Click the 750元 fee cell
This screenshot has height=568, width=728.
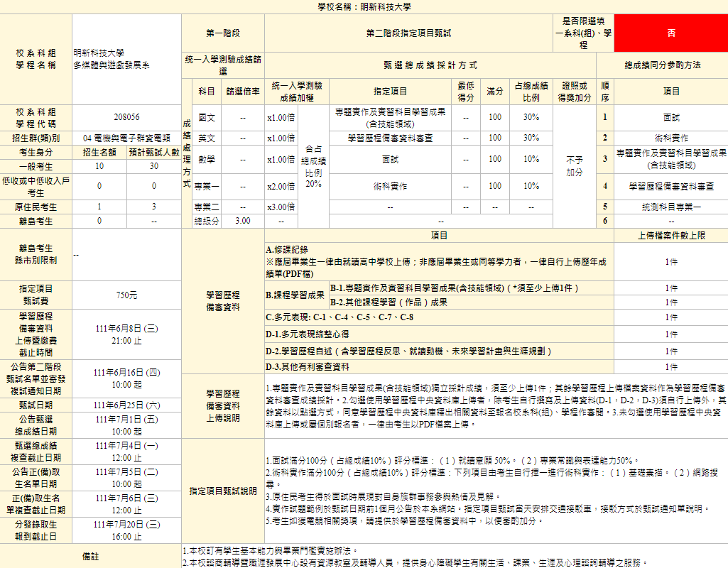click(126, 295)
